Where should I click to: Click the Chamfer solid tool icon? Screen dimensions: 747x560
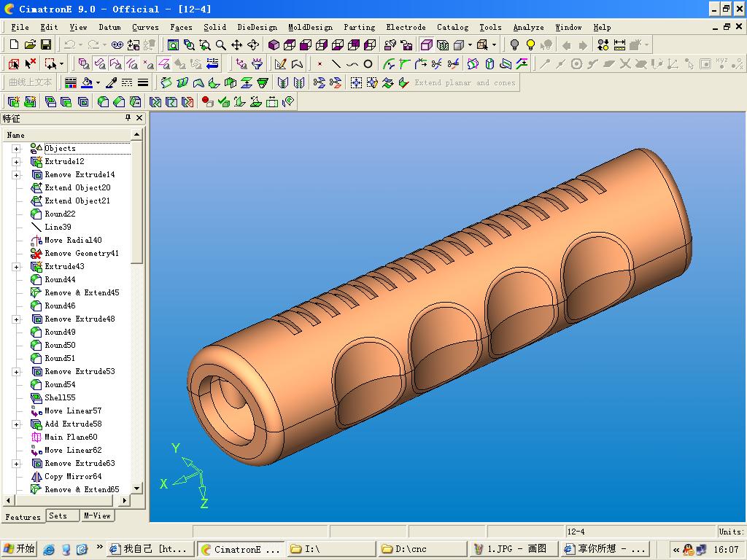119,101
